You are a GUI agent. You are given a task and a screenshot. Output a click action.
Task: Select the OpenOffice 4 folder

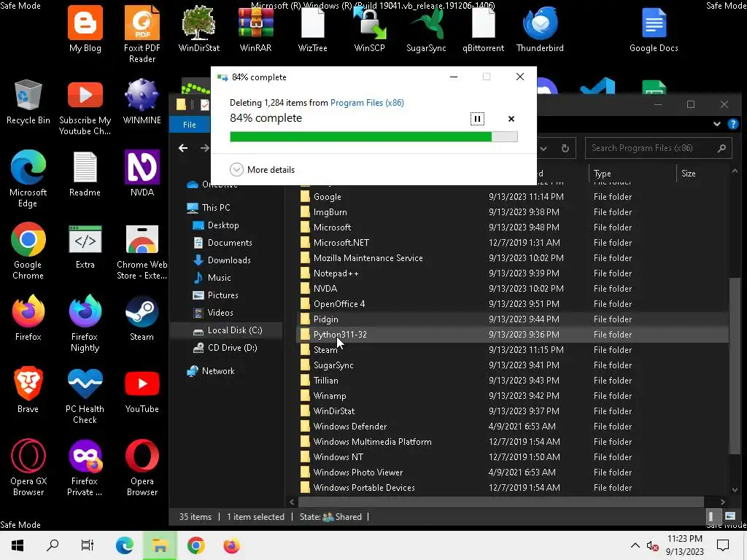[338, 304]
